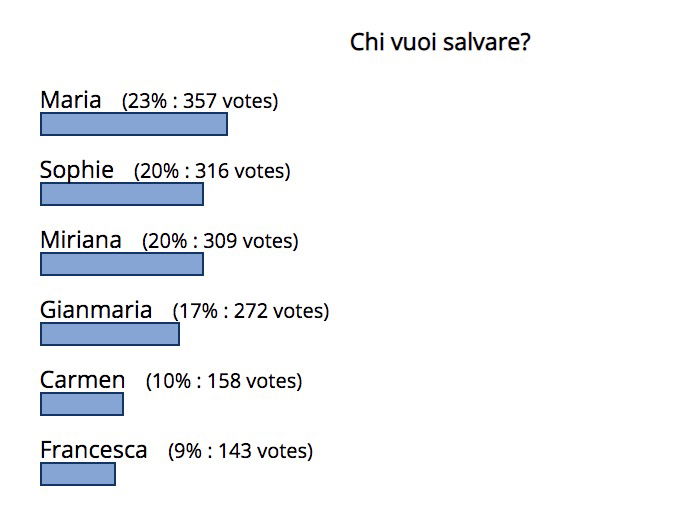This screenshot has height=520, width=698.
Task: Click Sophie's blue result bar
Action: (x=122, y=194)
